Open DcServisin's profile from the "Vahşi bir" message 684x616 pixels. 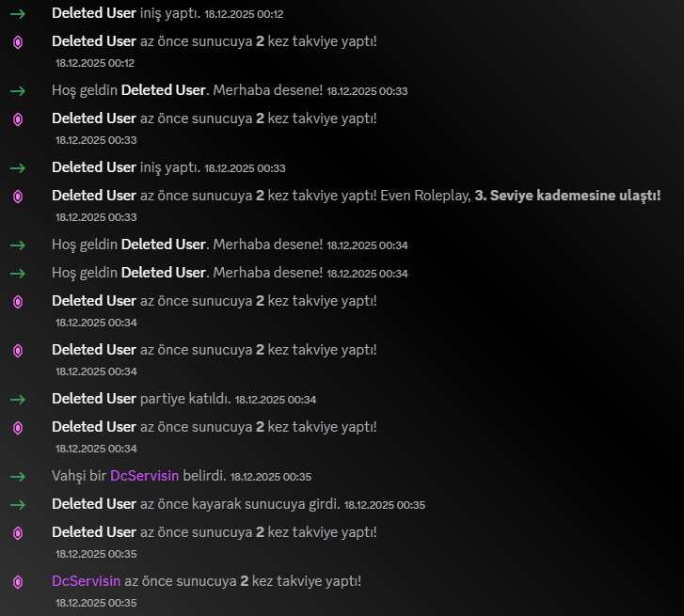(144, 476)
